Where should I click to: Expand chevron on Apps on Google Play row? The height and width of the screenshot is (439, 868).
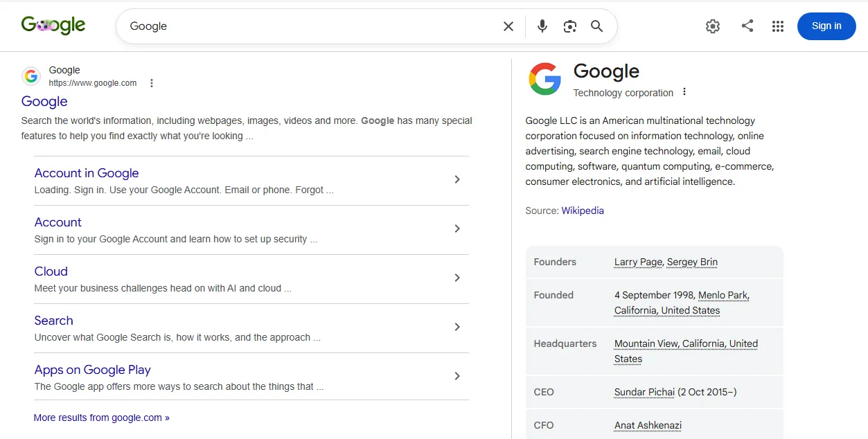click(x=457, y=376)
